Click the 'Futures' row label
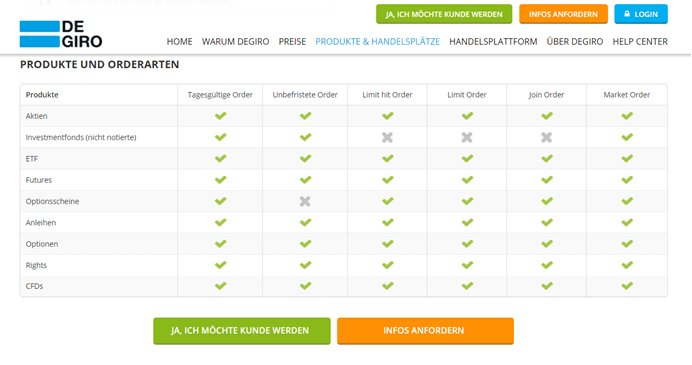The height and width of the screenshot is (365, 692). [38, 180]
